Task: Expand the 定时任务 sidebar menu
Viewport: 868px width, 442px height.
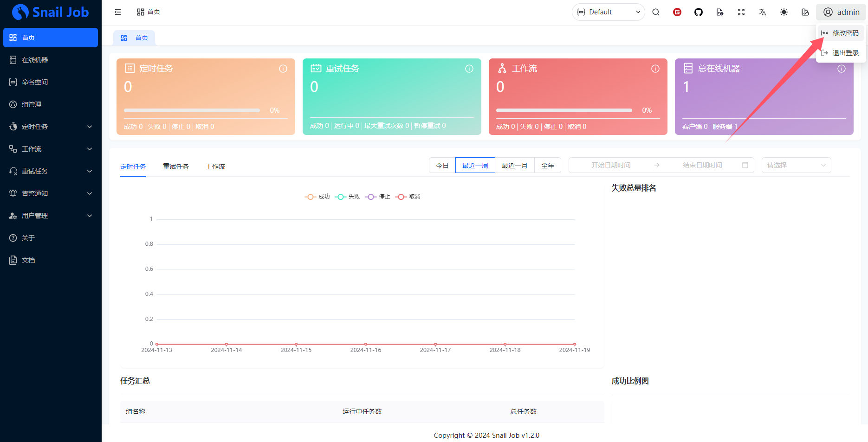Action: [x=50, y=127]
